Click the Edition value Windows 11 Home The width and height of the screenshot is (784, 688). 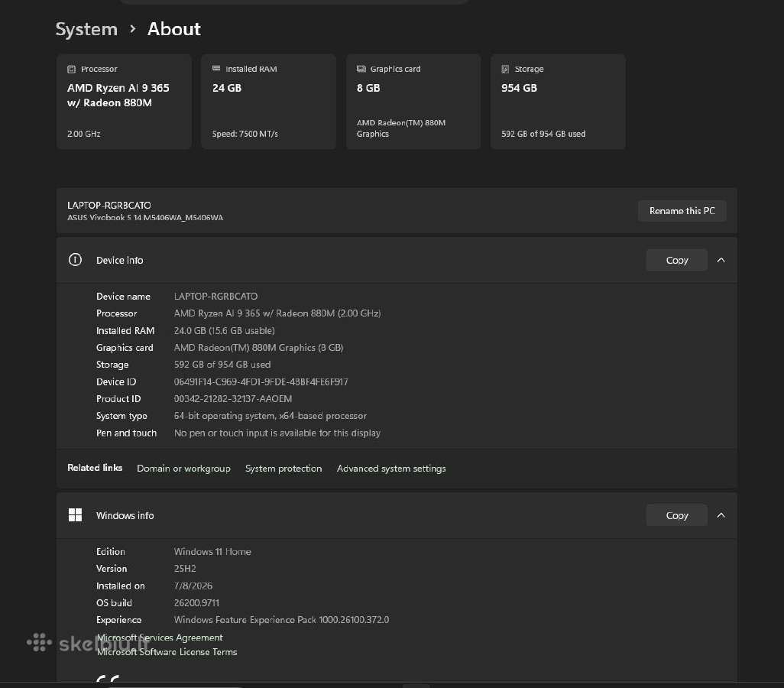pos(212,551)
